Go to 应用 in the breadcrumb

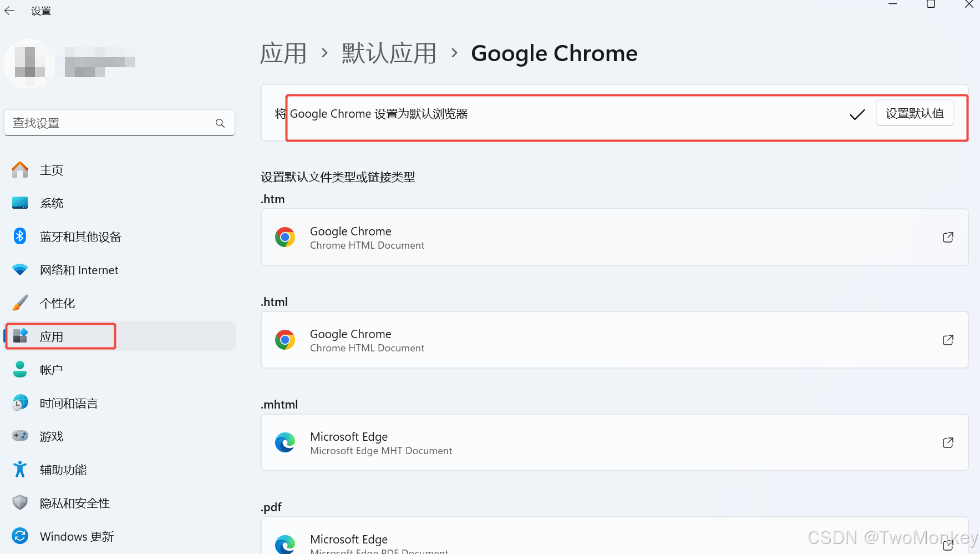[x=283, y=54]
